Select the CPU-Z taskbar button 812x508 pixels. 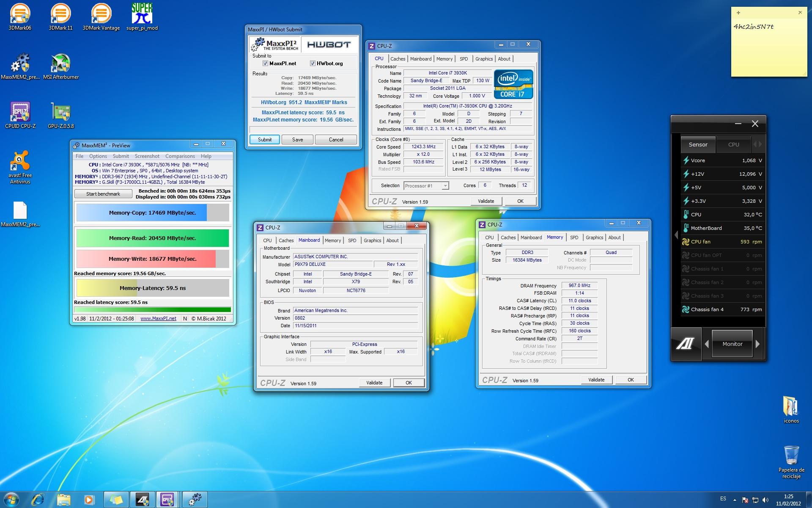click(168, 500)
